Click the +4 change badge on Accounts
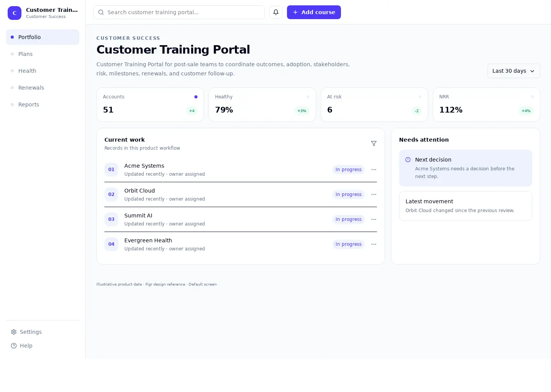The width and height of the screenshot is (551, 392). pyautogui.click(x=192, y=111)
